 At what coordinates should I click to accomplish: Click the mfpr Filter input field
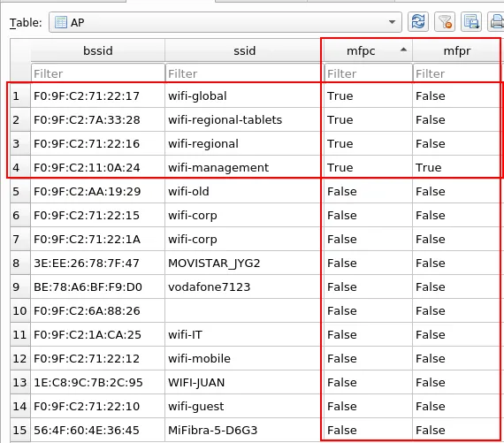pos(456,73)
